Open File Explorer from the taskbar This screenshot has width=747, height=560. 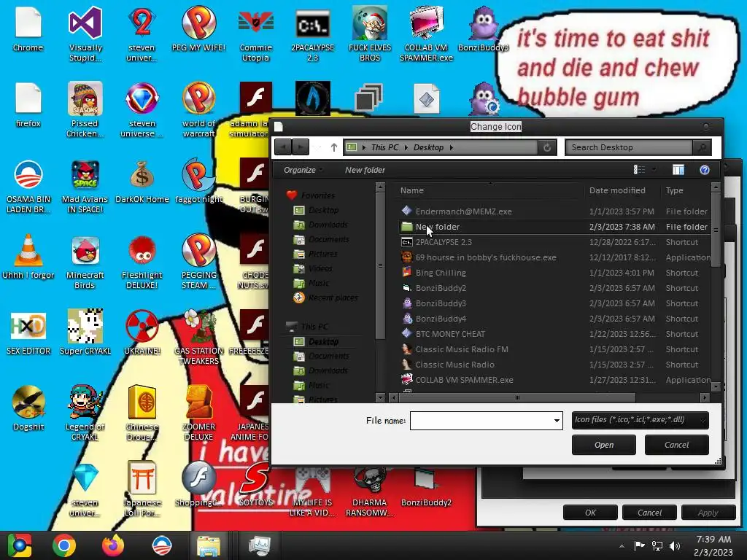click(209, 545)
